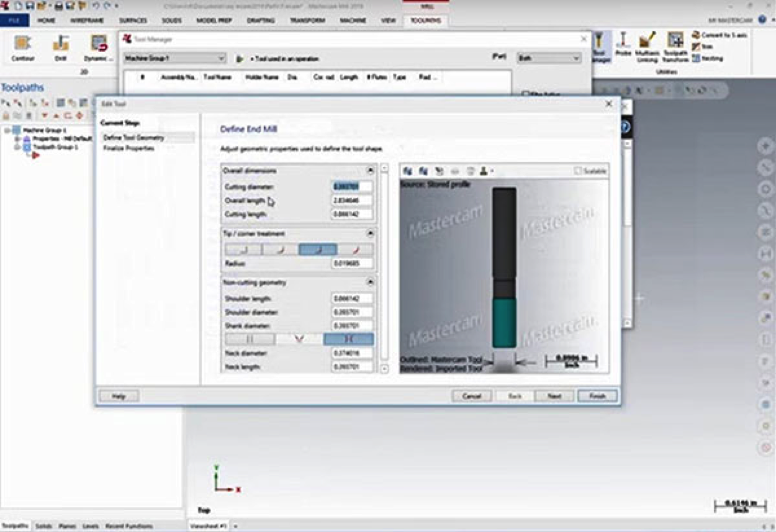The height and width of the screenshot is (532, 776).
Task: Click the Neck diameter input field
Action: coord(353,353)
